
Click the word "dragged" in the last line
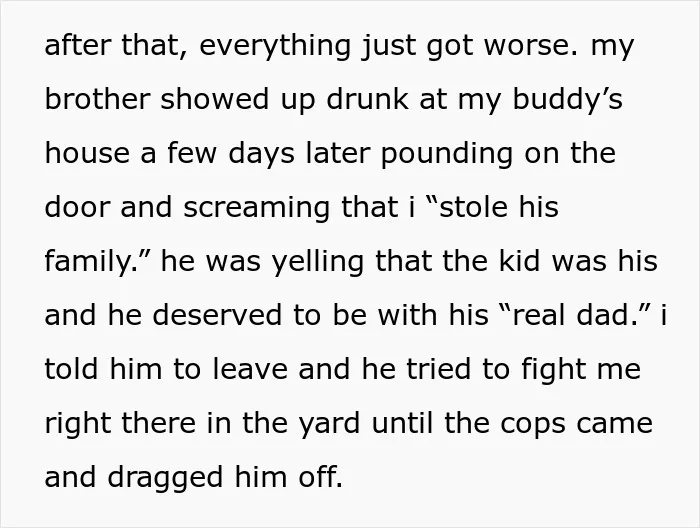coord(165,479)
